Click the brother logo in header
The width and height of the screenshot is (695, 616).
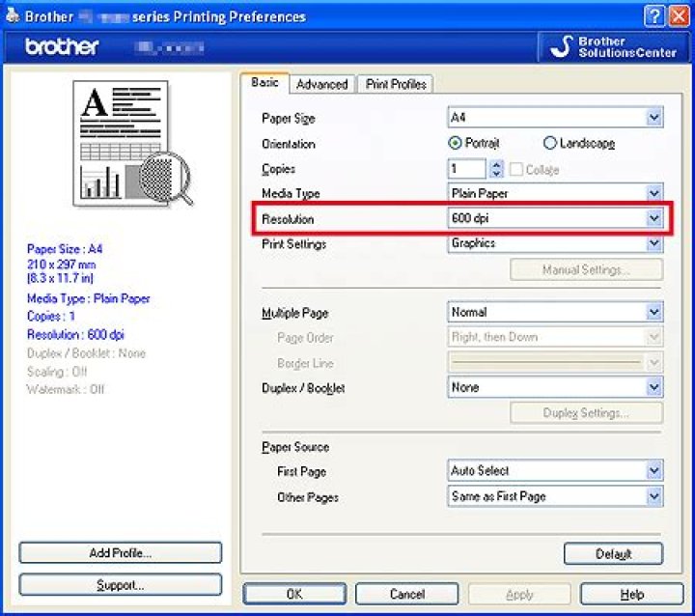(62, 46)
